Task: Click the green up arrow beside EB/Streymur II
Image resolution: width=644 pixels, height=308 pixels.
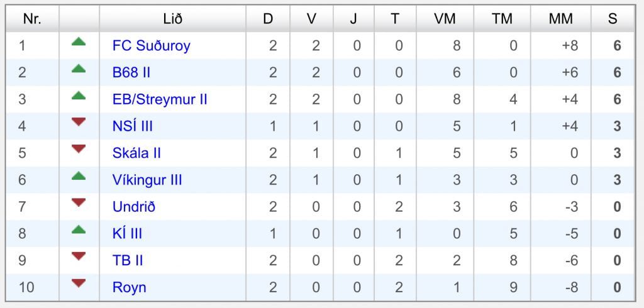Action: [79, 96]
